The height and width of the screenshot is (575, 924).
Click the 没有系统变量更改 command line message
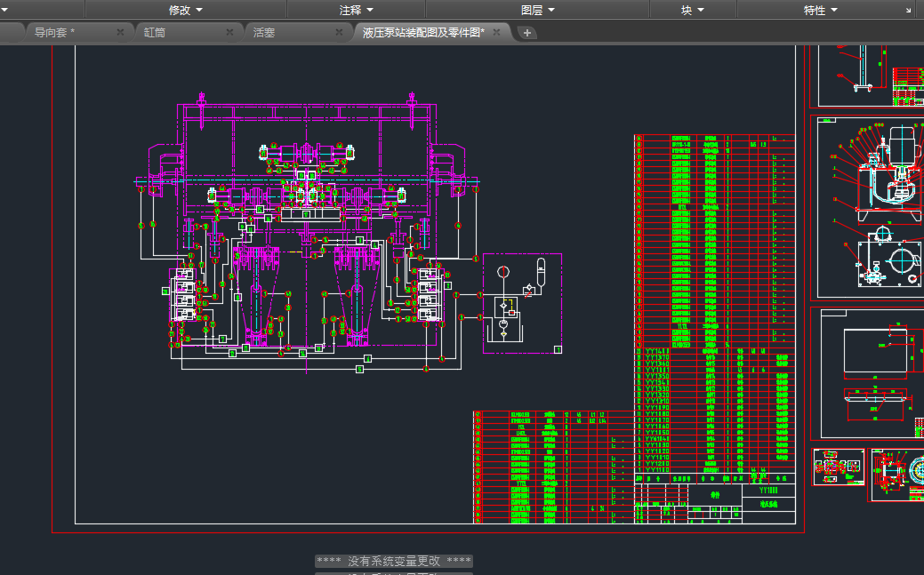pos(394,561)
